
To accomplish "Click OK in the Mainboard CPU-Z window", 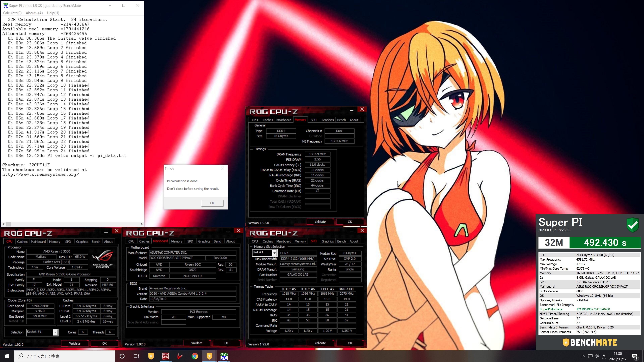I will pyautogui.click(x=227, y=343).
